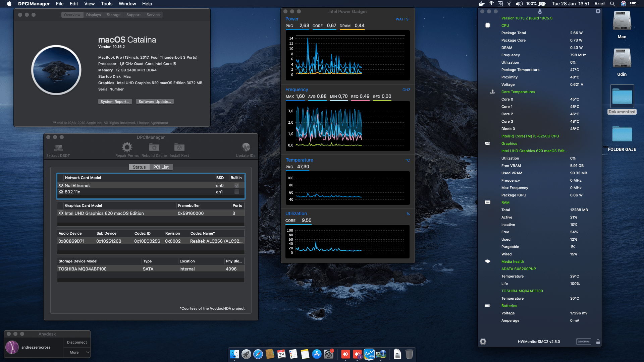The height and width of the screenshot is (362, 644).
Task: Click the Software Update... button
Action: (x=155, y=102)
